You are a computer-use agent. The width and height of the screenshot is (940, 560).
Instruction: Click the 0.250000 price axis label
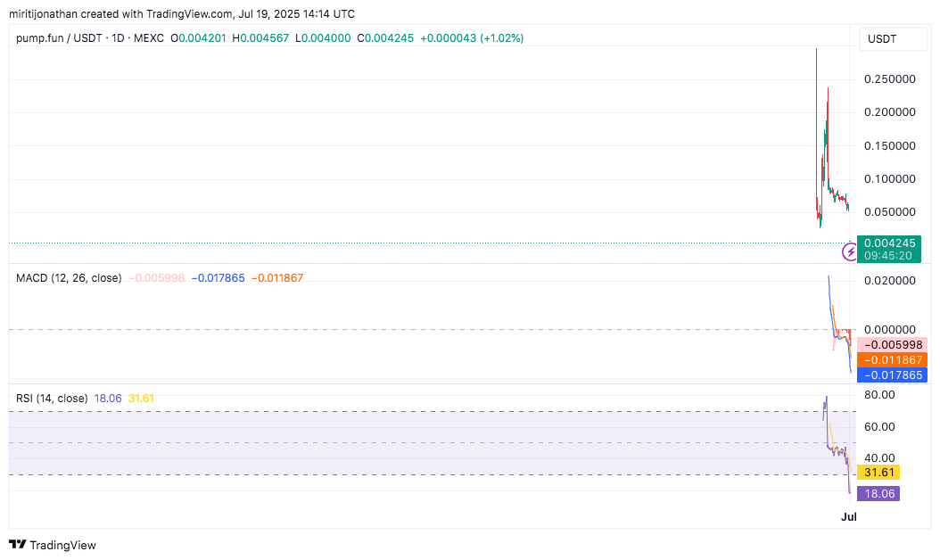(x=890, y=79)
